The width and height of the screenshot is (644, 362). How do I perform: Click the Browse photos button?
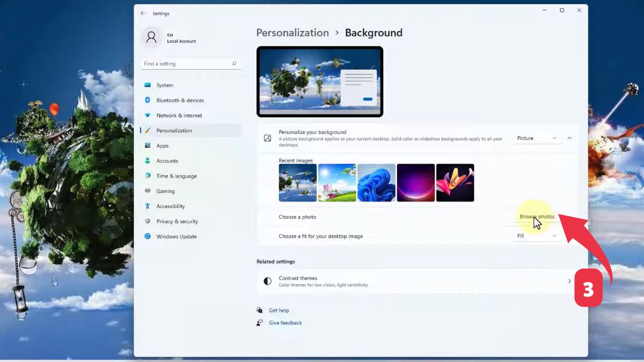point(537,217)
